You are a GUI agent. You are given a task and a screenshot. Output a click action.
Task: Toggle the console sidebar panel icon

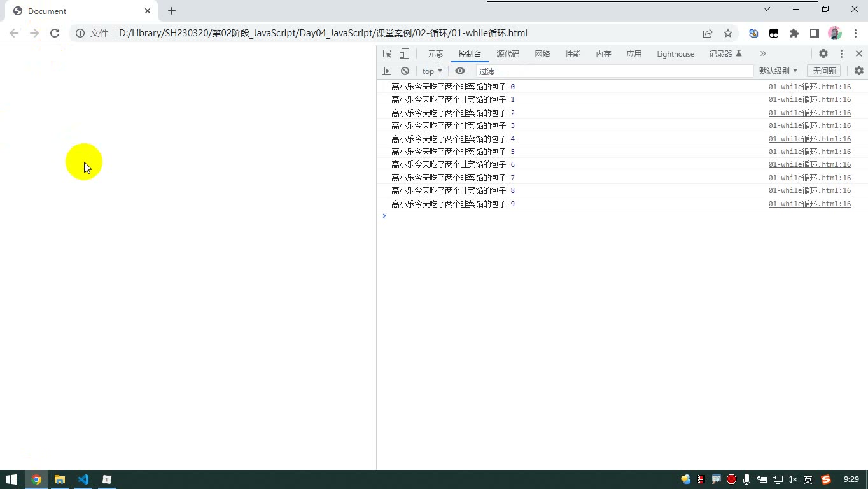coord(387,71)
